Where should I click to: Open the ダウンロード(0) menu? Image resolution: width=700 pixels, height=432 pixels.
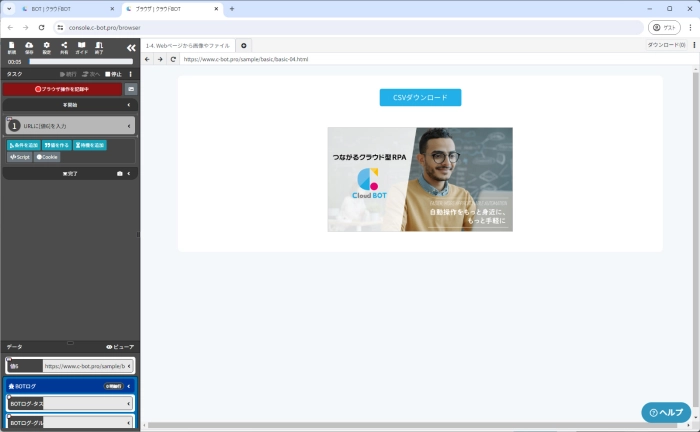coord(666,45)
